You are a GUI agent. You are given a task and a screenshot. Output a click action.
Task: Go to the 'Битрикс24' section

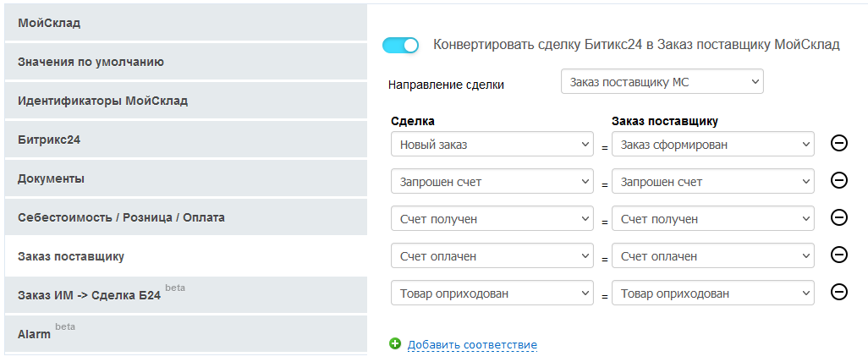[x=185, y=140]
